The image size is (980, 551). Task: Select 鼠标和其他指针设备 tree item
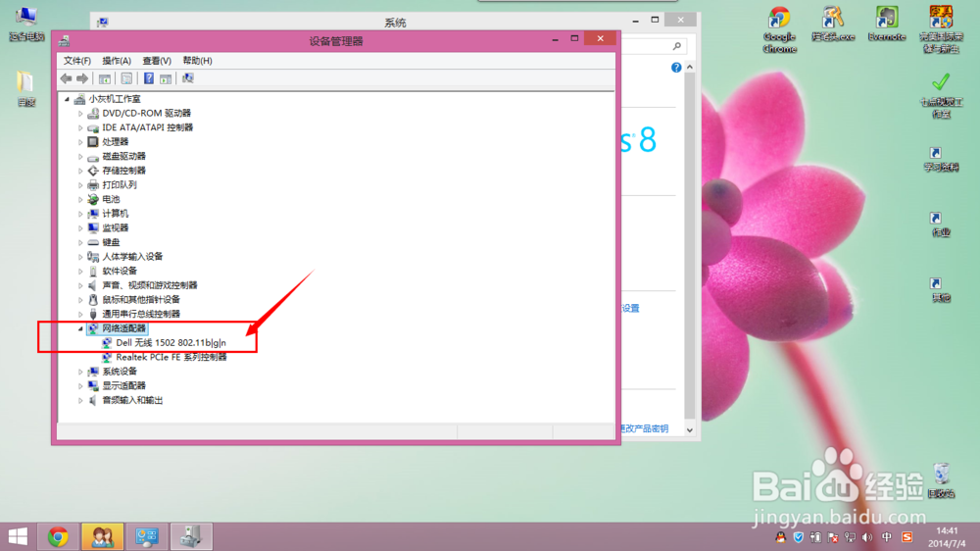coord(141,300)
